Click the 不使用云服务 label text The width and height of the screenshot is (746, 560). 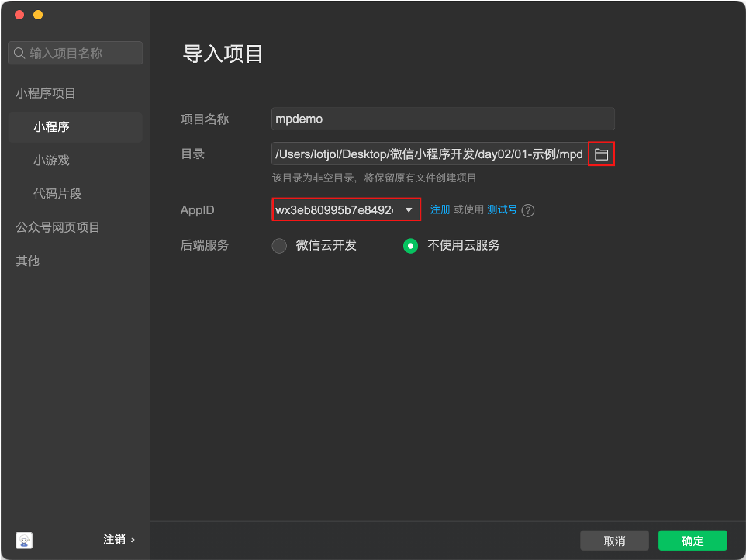point(464,246)
